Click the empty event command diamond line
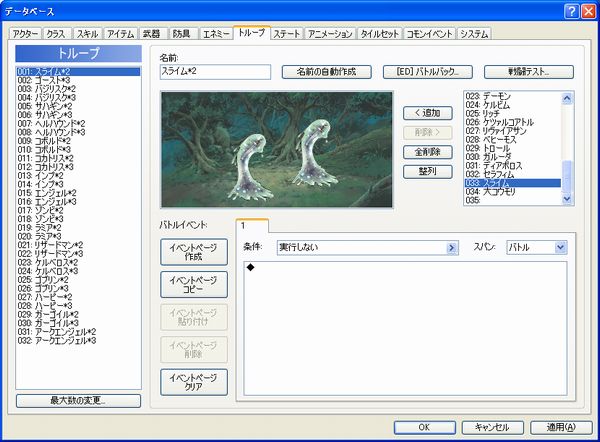This screenshot has width=600, height=442. tap(405, 267)
